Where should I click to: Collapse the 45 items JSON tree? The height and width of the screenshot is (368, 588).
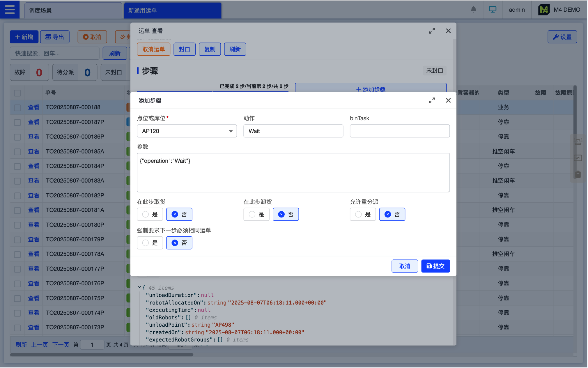pyautogui.click(x=140, y=287)
